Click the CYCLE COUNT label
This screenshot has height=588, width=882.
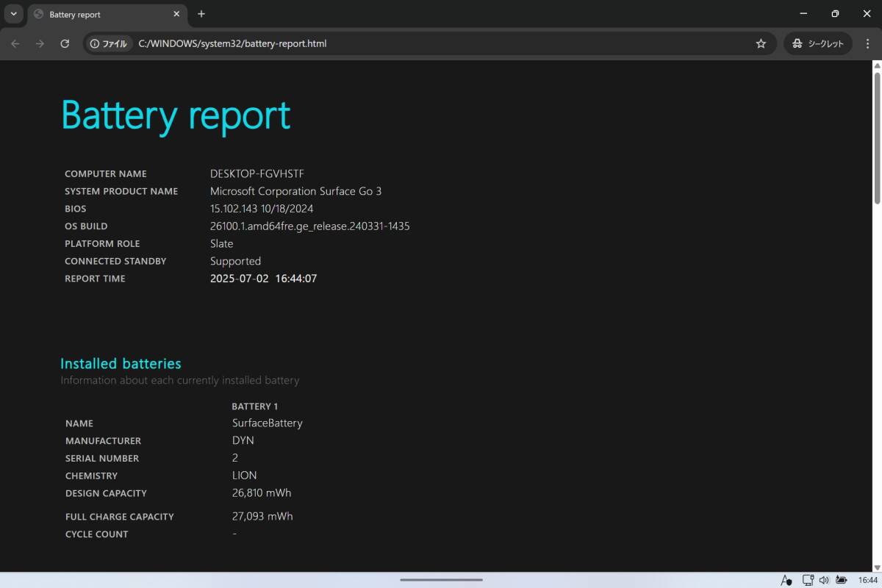[96, 534]
